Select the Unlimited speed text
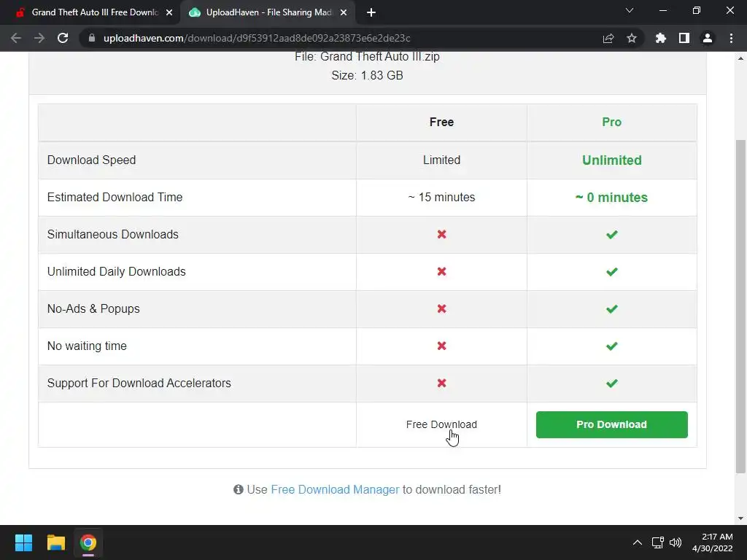This screenshot has width=747, height=560. 612,160
